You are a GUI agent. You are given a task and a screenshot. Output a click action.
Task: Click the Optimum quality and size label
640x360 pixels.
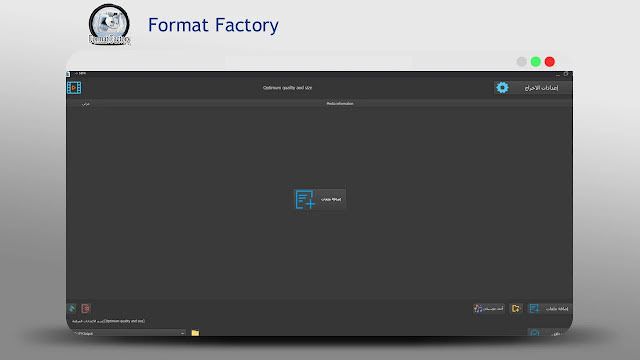pos(287,88)
